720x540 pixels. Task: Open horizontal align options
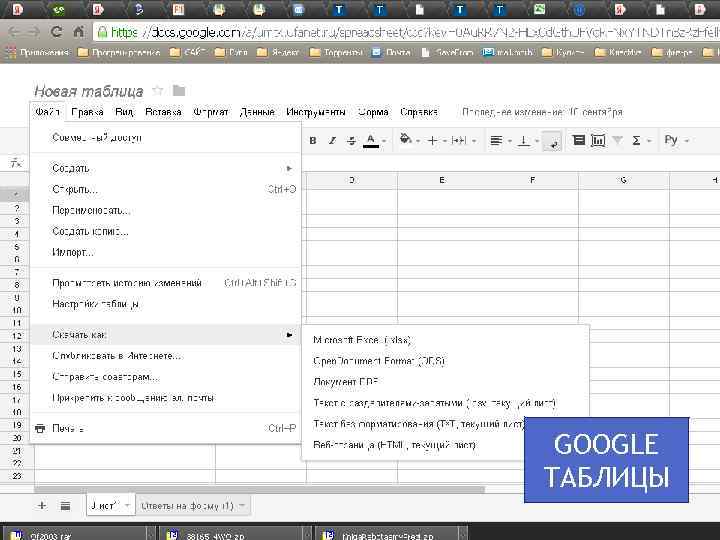496,141
